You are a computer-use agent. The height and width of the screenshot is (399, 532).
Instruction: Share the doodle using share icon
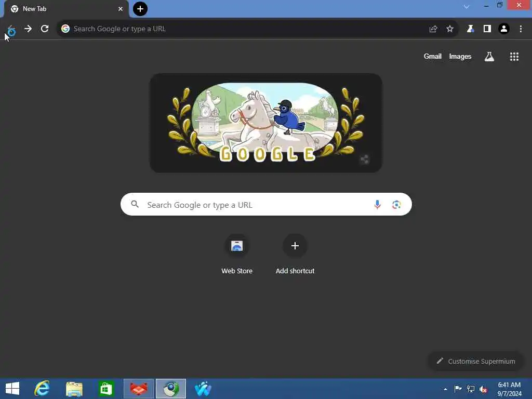365,159
